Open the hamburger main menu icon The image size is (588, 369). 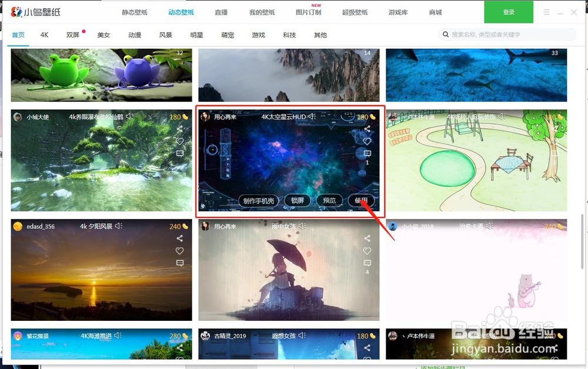(547, 12)
